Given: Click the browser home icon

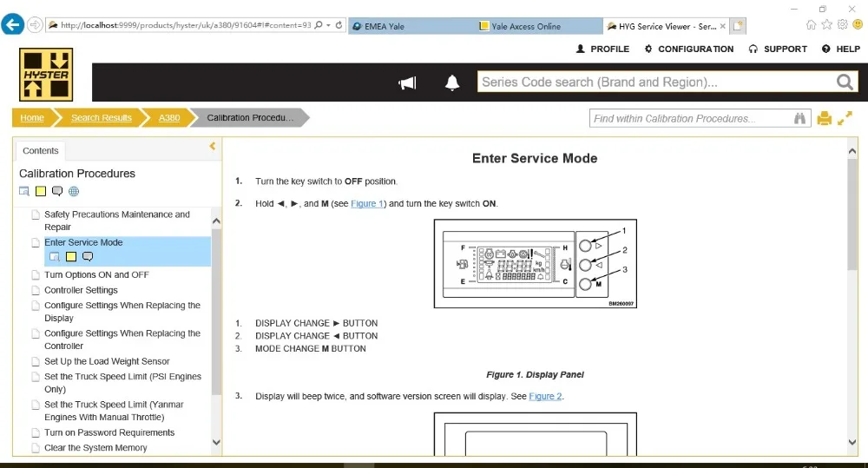Looking at the screenshot, I should click(x=811, y=24).
